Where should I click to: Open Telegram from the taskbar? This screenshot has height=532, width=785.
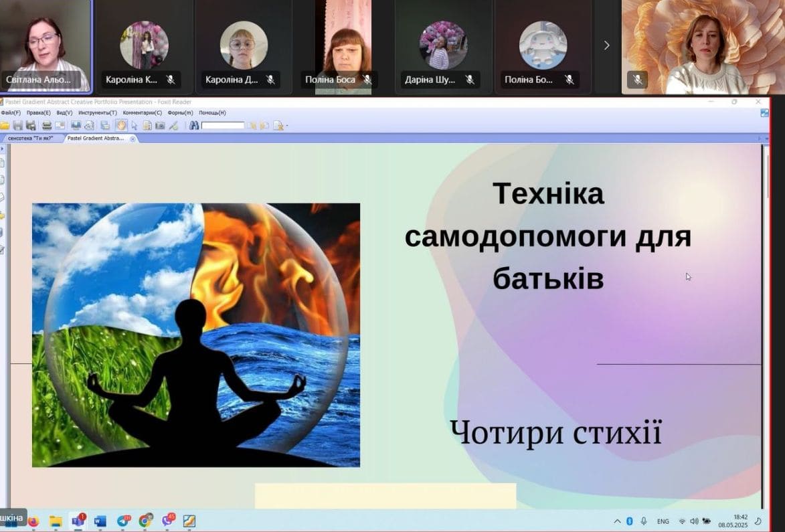point(123,521)
